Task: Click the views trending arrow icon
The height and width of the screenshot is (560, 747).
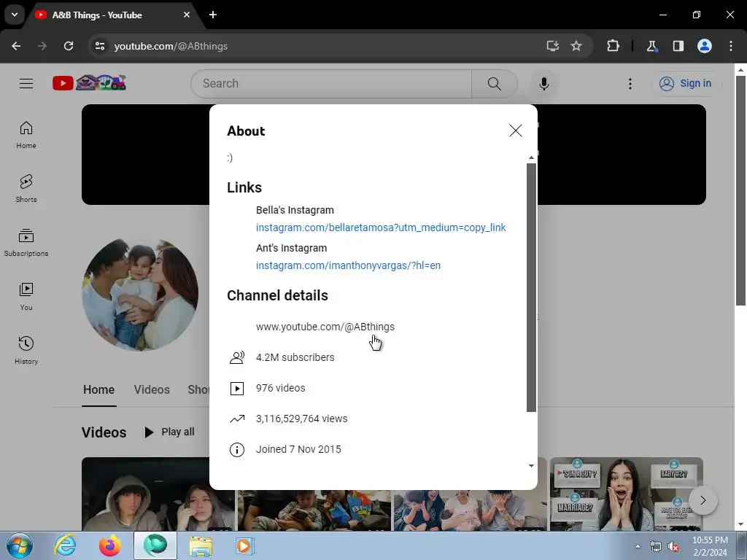Action: pyautogui.click(x=237, y=419)
